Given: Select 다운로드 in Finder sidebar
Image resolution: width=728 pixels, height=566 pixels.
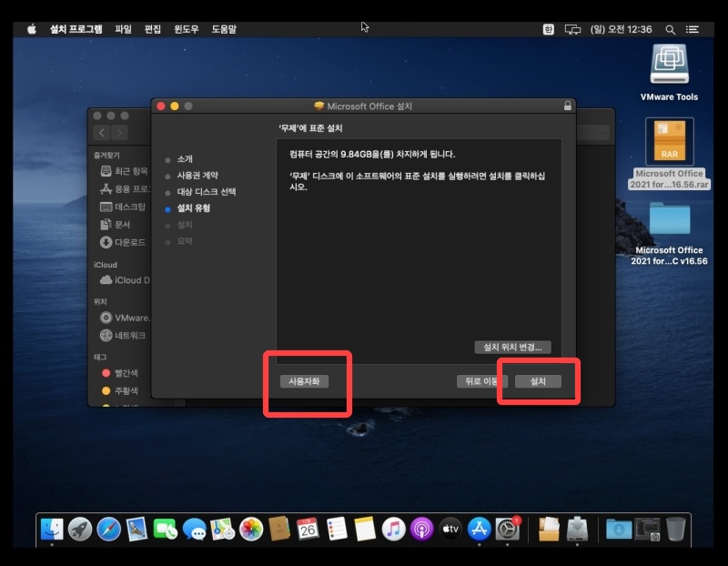Looking at the screenshot, I should click(123, 242).
